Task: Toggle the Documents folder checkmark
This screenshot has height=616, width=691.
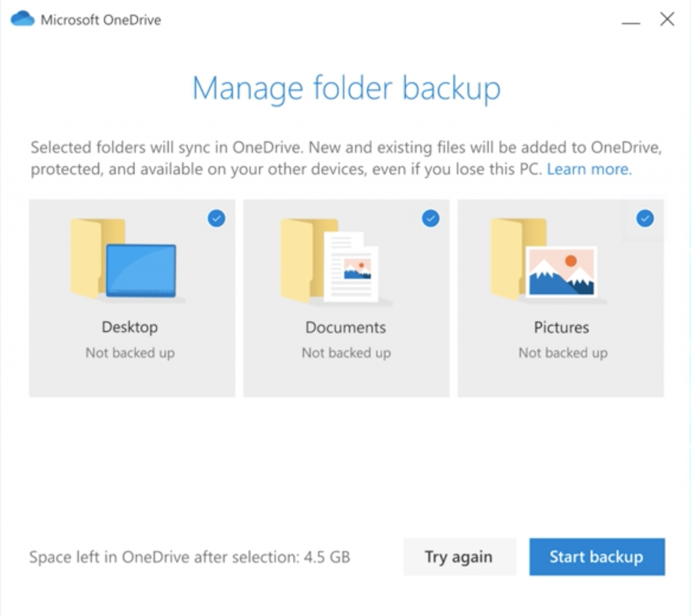Action: click(x=431, y=218)
